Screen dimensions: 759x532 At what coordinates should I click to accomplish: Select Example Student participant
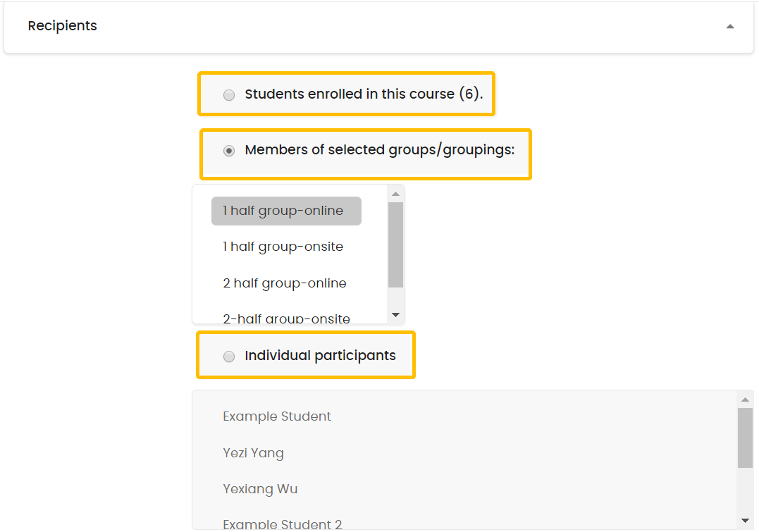tap(277, 416)
